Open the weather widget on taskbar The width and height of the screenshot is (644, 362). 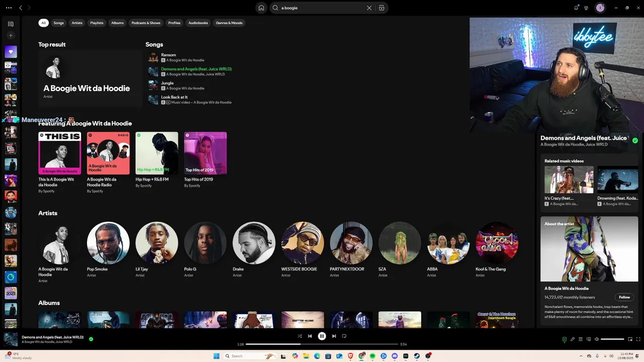[x=19, y=356]
